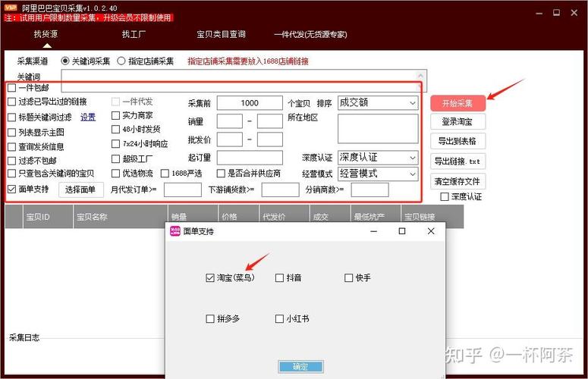
Task: Tick the 小红书 checkbox in dialog
Action: coord(279,318)
